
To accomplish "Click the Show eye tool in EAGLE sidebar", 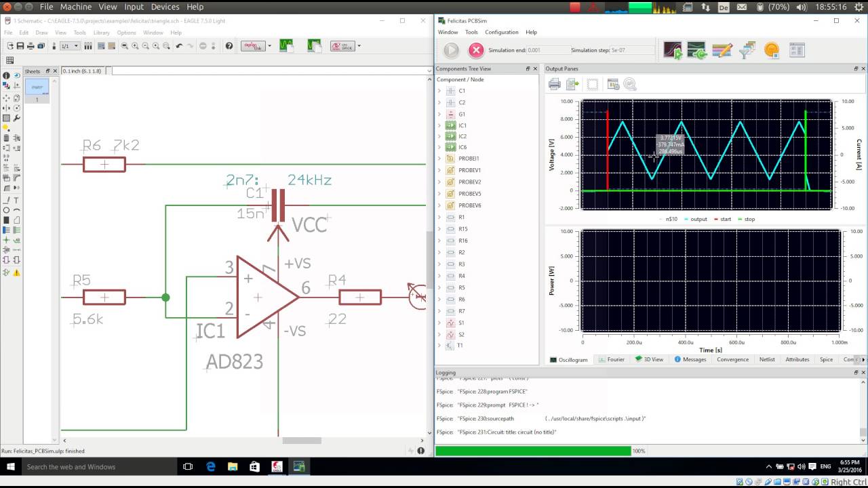I will pyautogui.click(x=16, y=76).
